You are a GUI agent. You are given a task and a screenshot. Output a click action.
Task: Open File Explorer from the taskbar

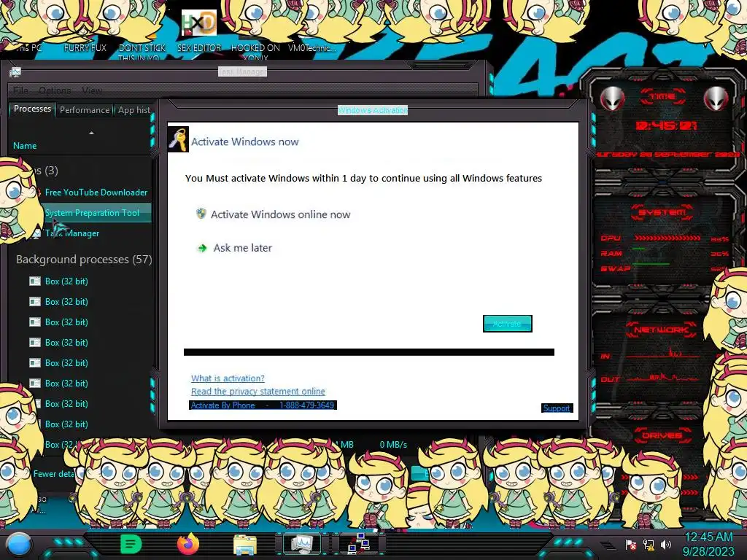245,544
